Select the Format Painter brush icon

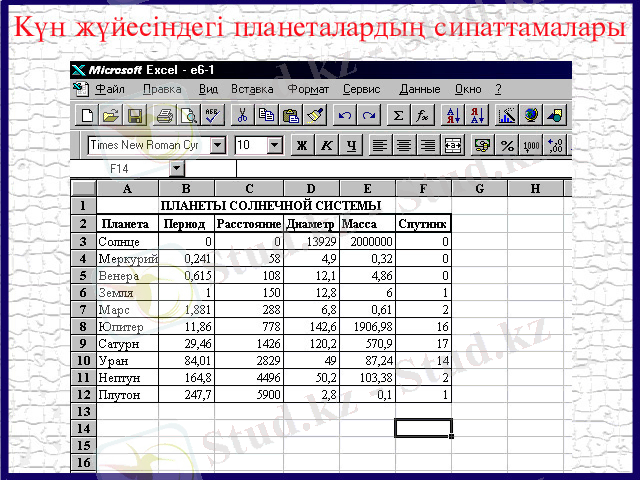(x=315, y=115)
